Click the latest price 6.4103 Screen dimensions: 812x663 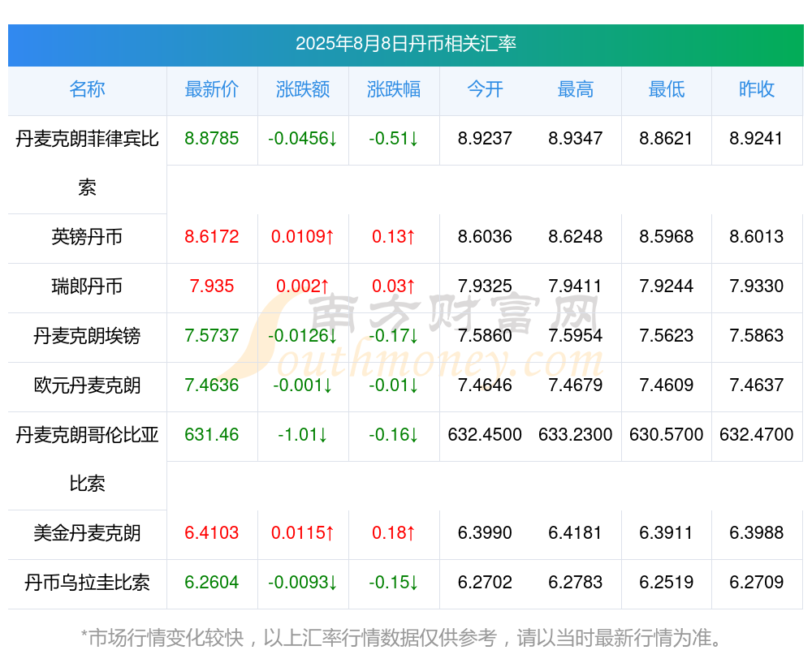212,533
